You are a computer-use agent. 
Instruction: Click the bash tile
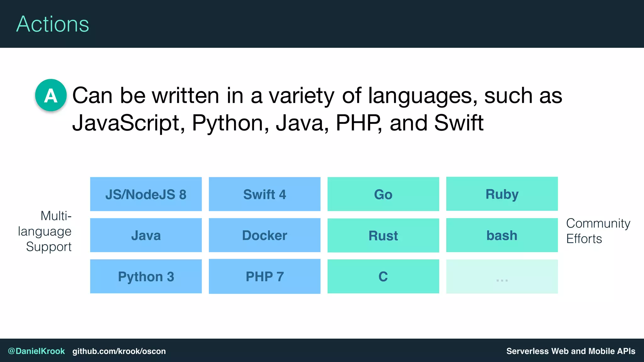coord(502,235)
